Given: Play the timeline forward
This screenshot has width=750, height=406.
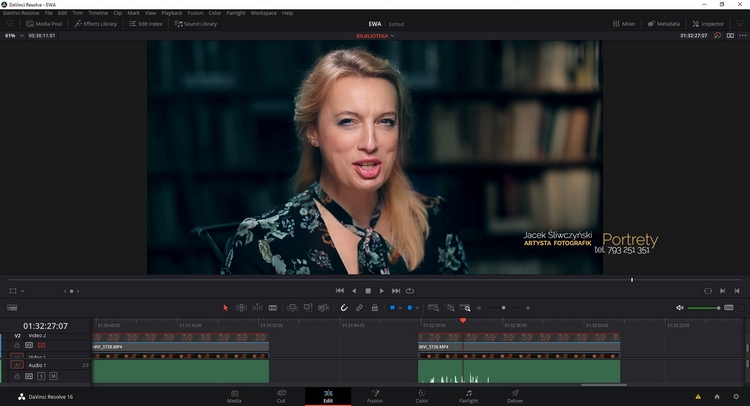Looking at the screenshot, I should click(381, 291).
